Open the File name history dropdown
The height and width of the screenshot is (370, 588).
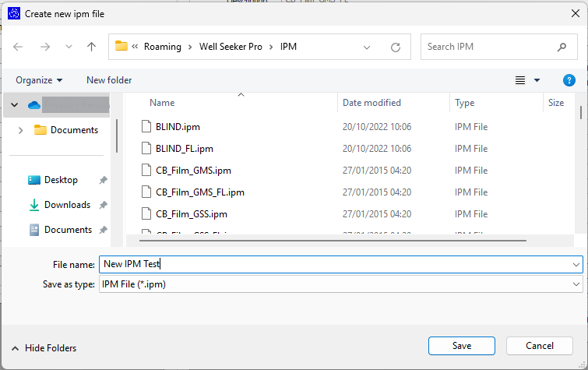576,265
